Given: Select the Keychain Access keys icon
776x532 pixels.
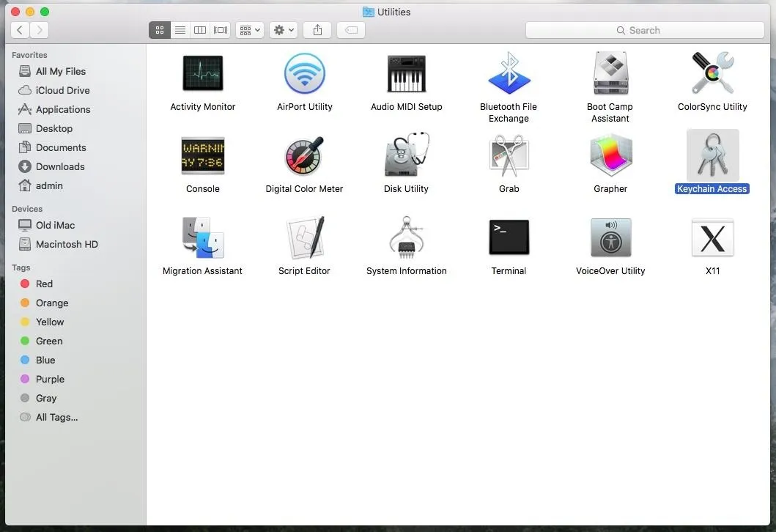Looking at the screenshot, I should point(713,155).
